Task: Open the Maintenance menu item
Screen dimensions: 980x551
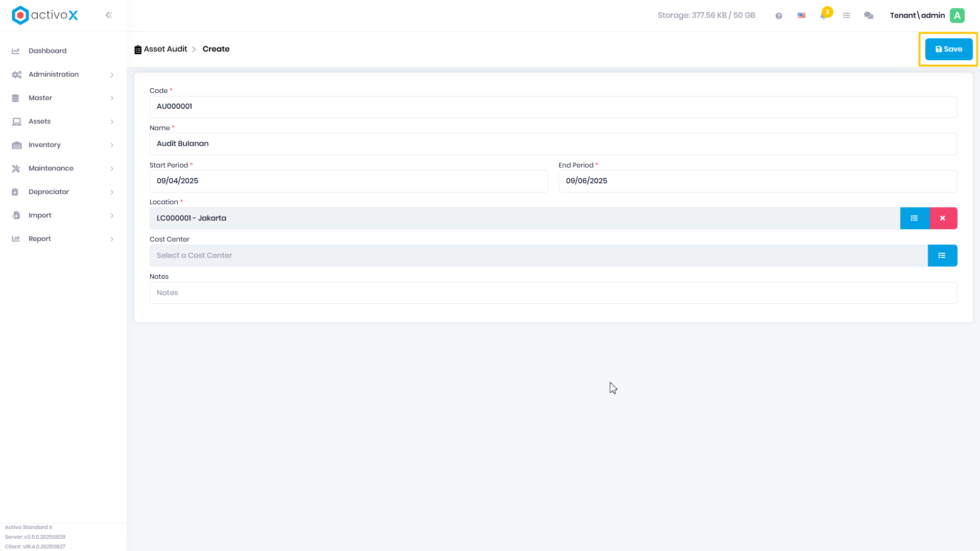Action: click(x=63, y=169)
